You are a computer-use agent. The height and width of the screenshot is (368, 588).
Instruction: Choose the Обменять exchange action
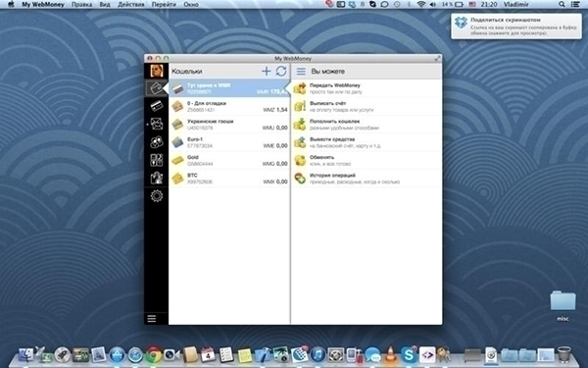(367, 160)
